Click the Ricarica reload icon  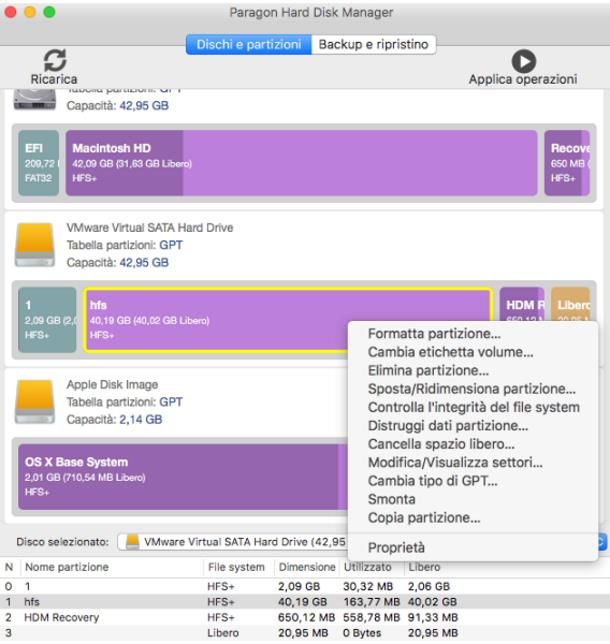pos(55,60)
